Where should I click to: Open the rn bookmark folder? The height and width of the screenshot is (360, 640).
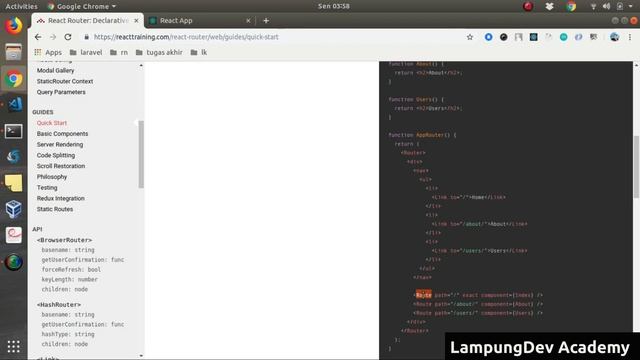[119, 52]
